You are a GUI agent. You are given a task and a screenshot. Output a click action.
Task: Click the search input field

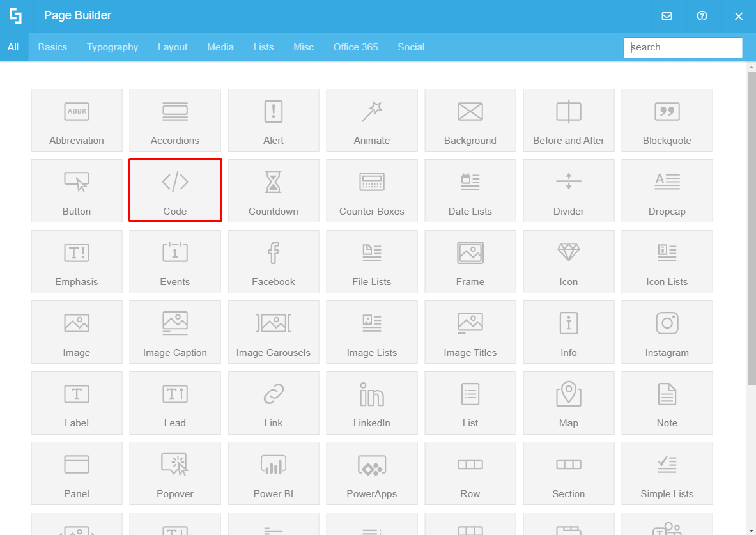coord(683,47)
